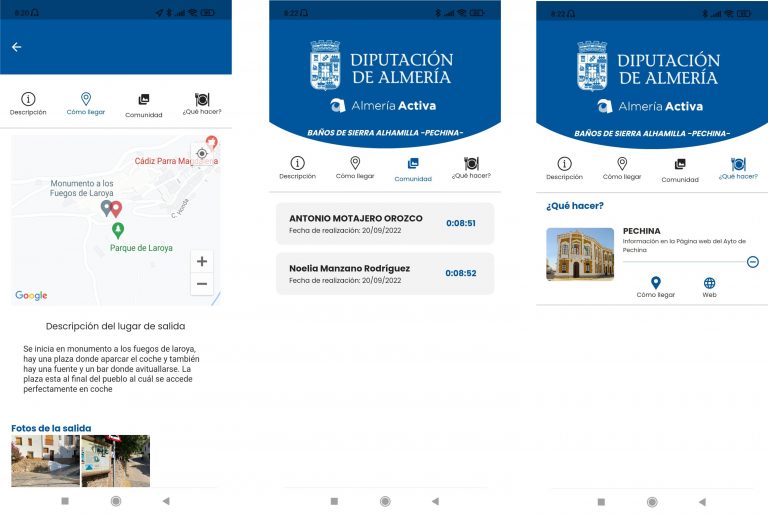Zoom in the map with plus button
Viewport: 768px width, 516px height.
(x=202, y=262)
